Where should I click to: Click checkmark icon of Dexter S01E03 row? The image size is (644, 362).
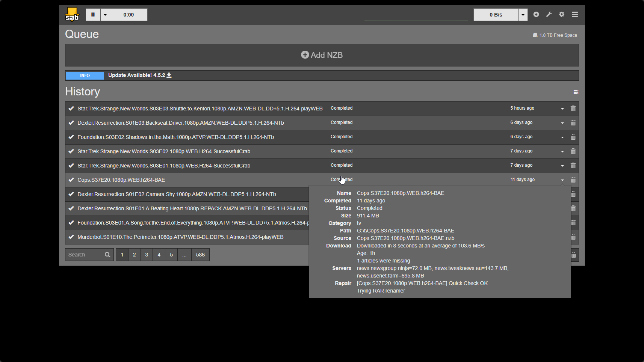click(71, 123)
